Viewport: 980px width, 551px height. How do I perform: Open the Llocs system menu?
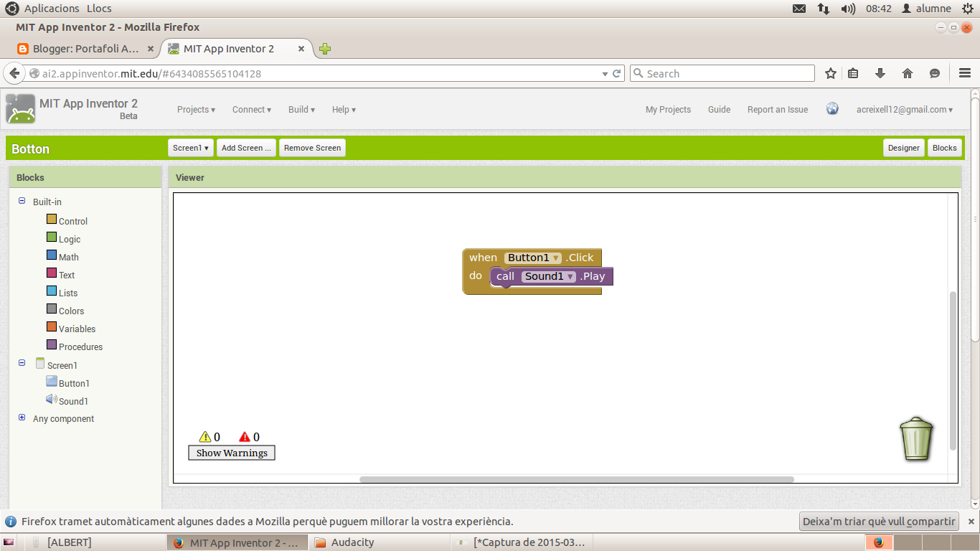99,9
